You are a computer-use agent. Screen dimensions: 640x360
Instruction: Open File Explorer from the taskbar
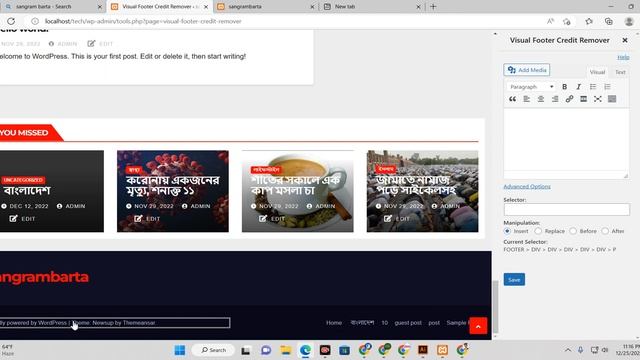coord(285,350)
